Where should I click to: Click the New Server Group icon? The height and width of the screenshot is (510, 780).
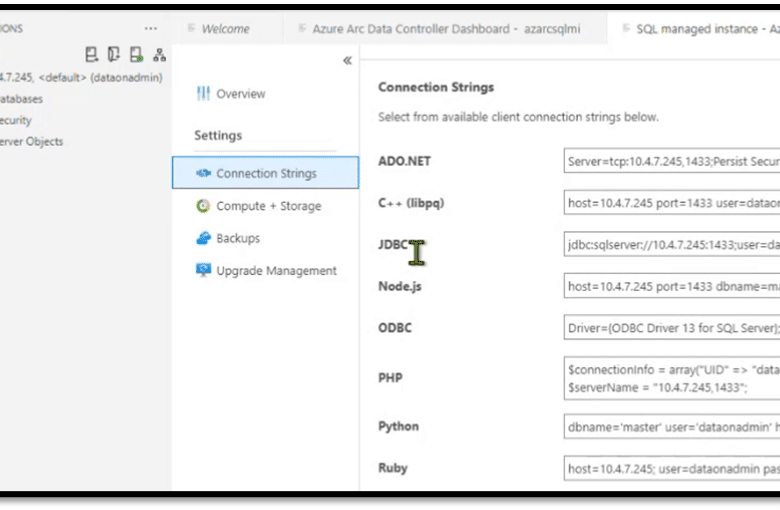pyautogui.click(x=114, y=54)
